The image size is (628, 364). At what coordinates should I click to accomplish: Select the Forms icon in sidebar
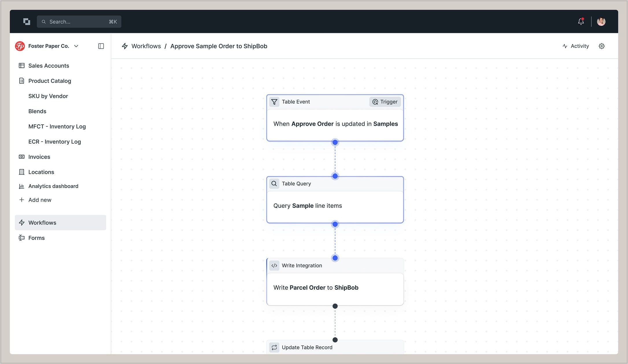(21, 238)
